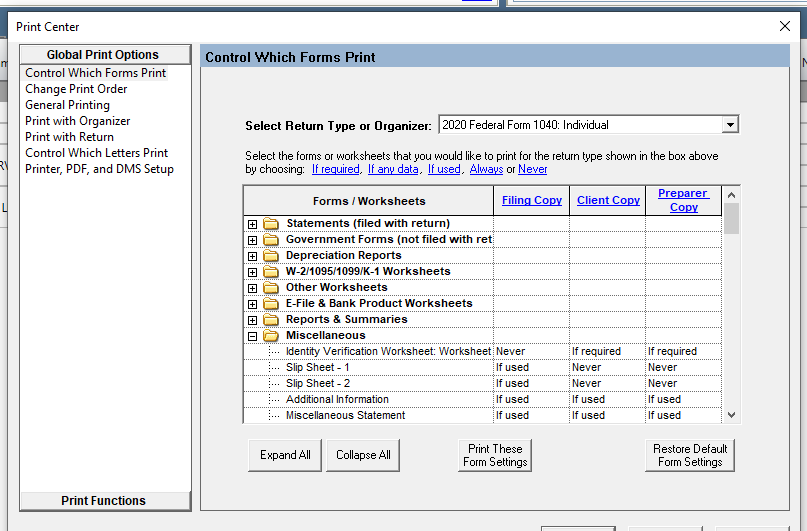807x531 pixels.
Task: Click the Other Worksheets folder icon
Action: click(x=271, y=288)
